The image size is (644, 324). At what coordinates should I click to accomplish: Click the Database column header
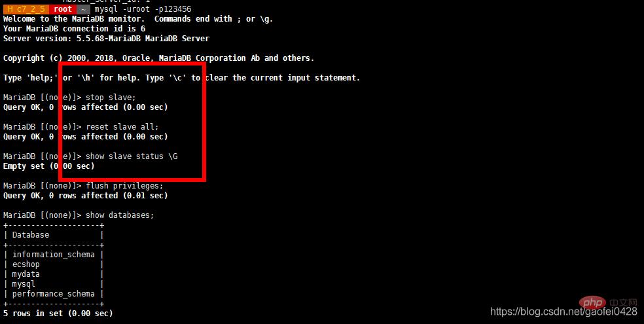point(30,235)
